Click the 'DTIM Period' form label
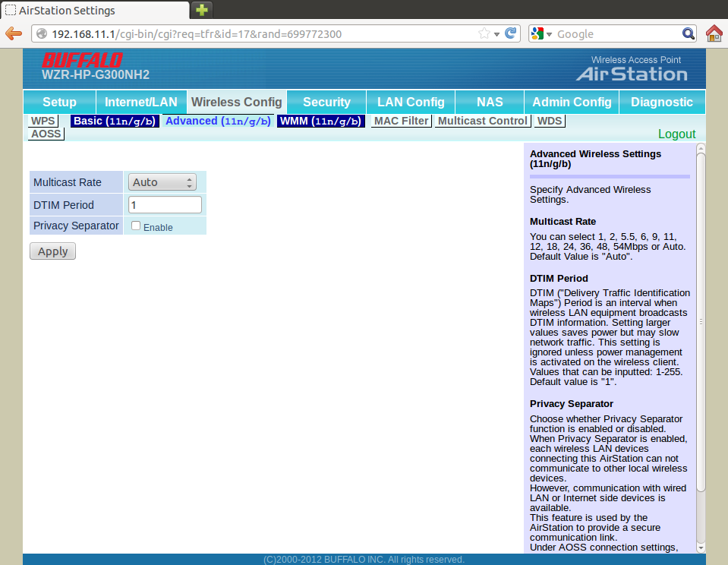Image resolution: width=728 pixels, height=565 pixels. pyautogui.click(x=64, y=205)
